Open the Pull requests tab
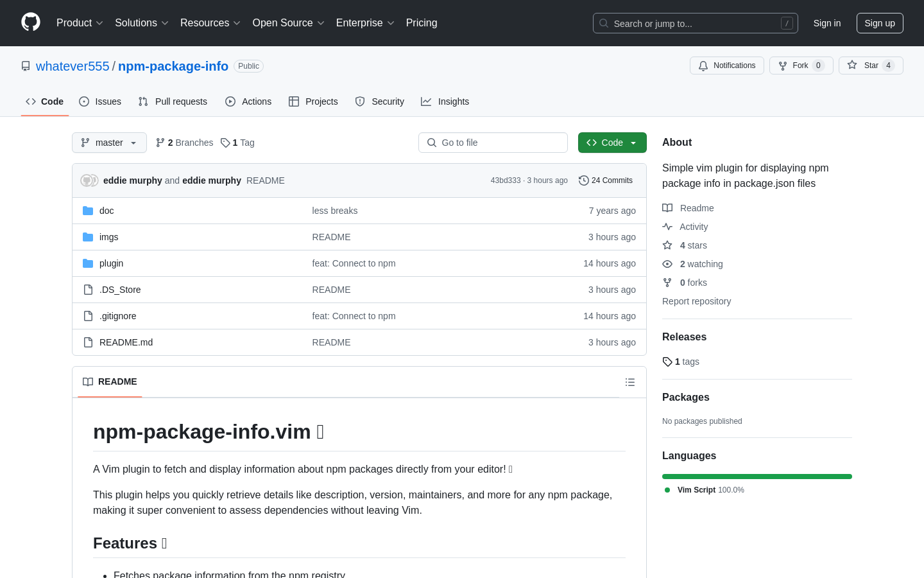This screenshot has width=924, height=578. click(x=173, y=101)
